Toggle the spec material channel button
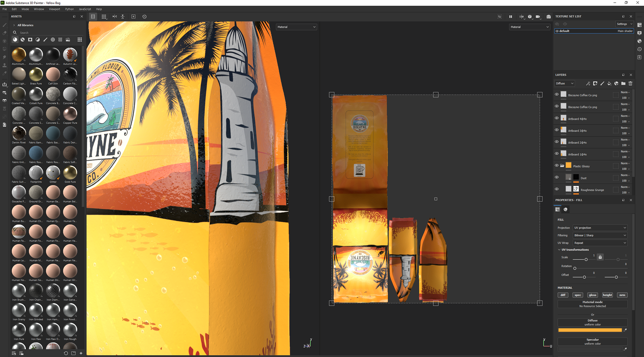Image resolution: width=644 pixels, height=357 pixels. [578, 295]
